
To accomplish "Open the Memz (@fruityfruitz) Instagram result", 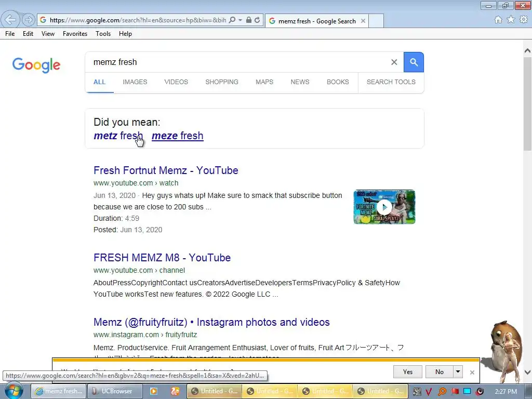I will click(212, 322).
